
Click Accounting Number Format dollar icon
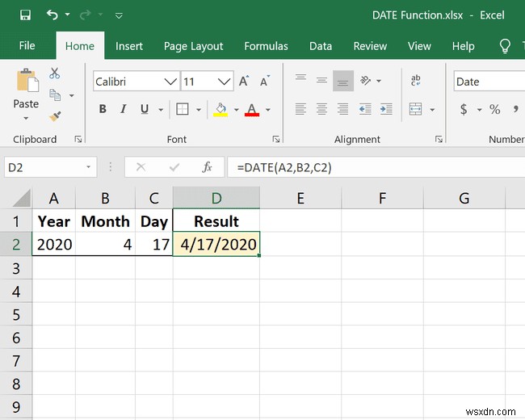coord(464,109)
